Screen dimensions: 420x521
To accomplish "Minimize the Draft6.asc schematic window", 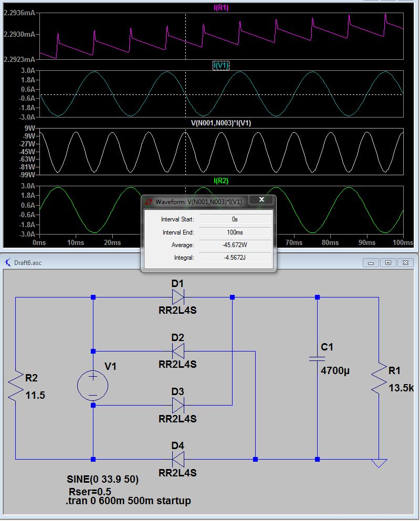I will (x=371, y=262).
